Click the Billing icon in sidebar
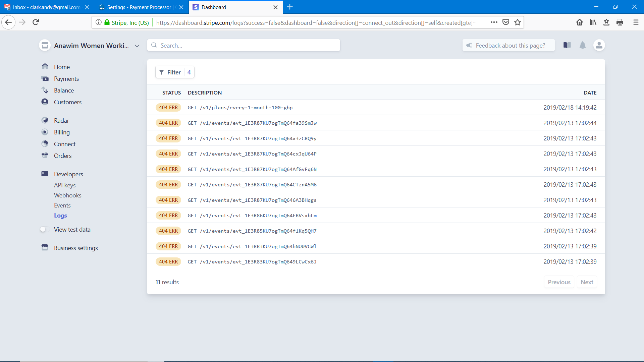Viewport: 644px width, 362px height. coord(44,132)
